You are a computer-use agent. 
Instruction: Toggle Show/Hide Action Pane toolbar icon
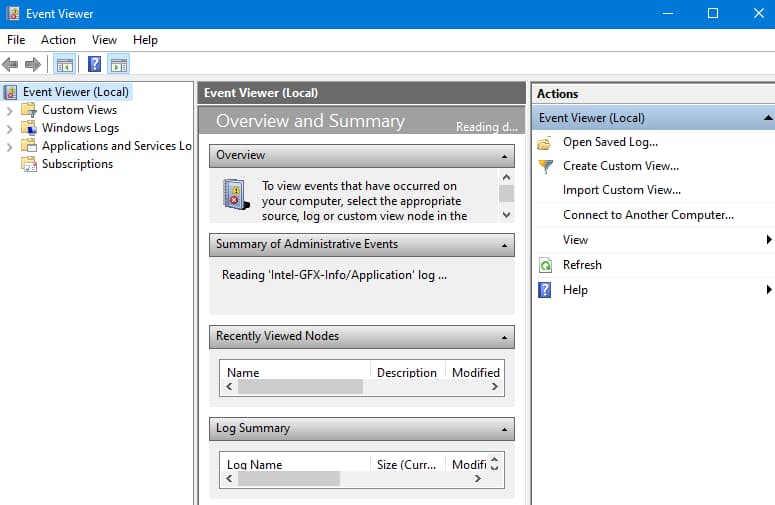pos(119,65)
